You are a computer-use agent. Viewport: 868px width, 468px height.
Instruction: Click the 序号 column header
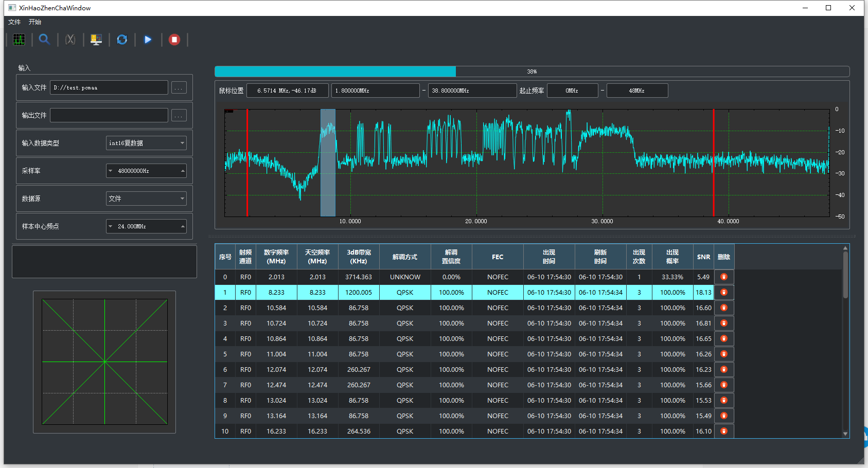click(225, 257)
